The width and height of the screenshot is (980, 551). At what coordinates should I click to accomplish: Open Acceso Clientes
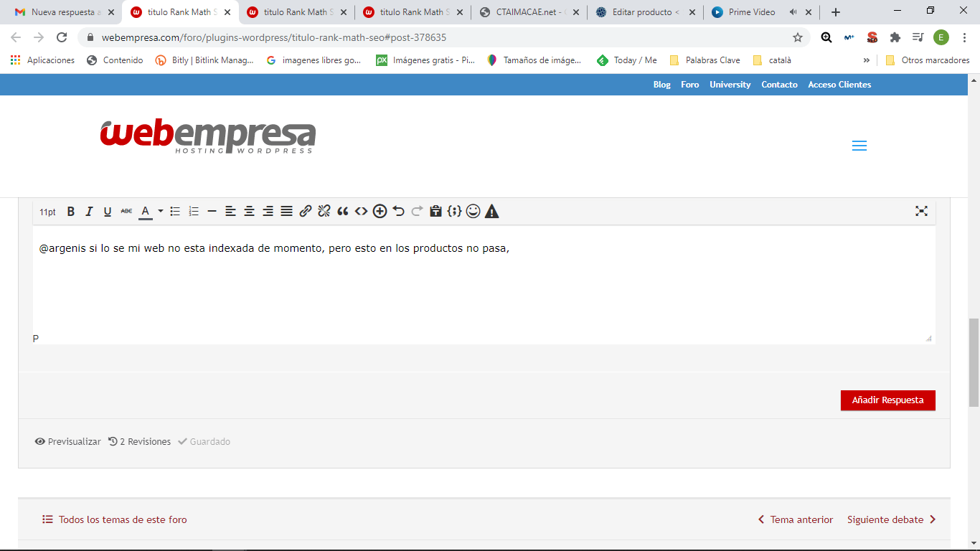(839, 85)
